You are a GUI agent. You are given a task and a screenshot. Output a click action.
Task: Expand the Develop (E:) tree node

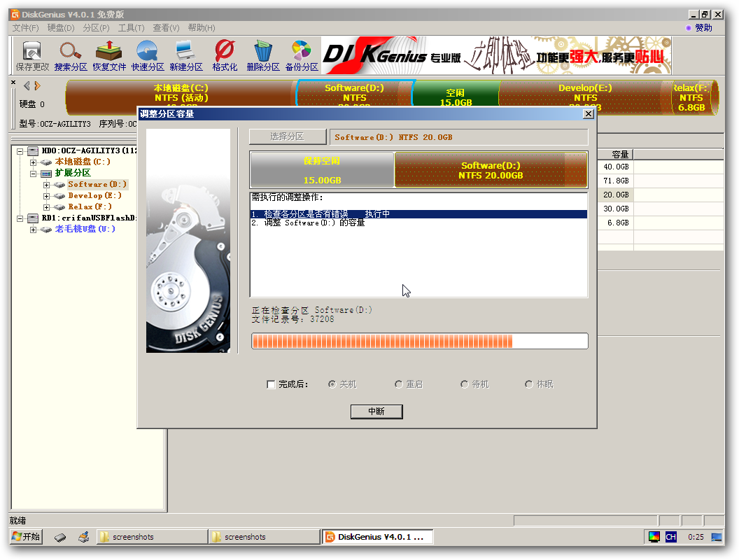coord(46,196)
